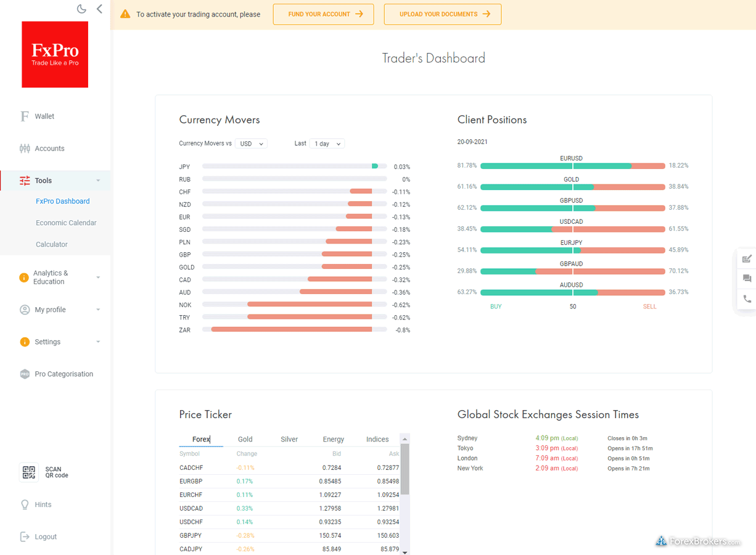The height and width of the screenshot is (555, 756).
Task: Open the phone call widget on right edge
Action: (x=747, y=299)
